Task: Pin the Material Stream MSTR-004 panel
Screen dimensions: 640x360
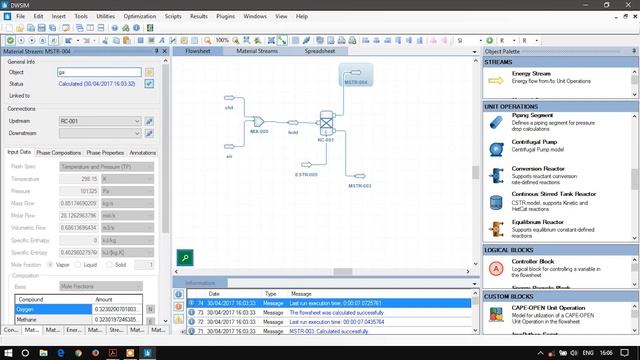Action: [x=157, y=51]
